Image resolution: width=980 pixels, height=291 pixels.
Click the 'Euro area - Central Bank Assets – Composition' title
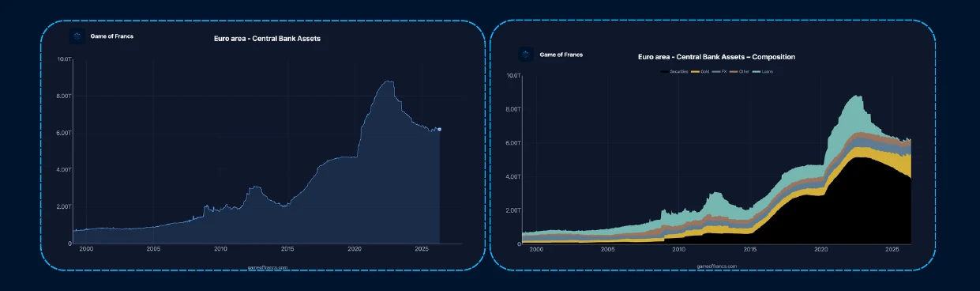click(716, 57)
